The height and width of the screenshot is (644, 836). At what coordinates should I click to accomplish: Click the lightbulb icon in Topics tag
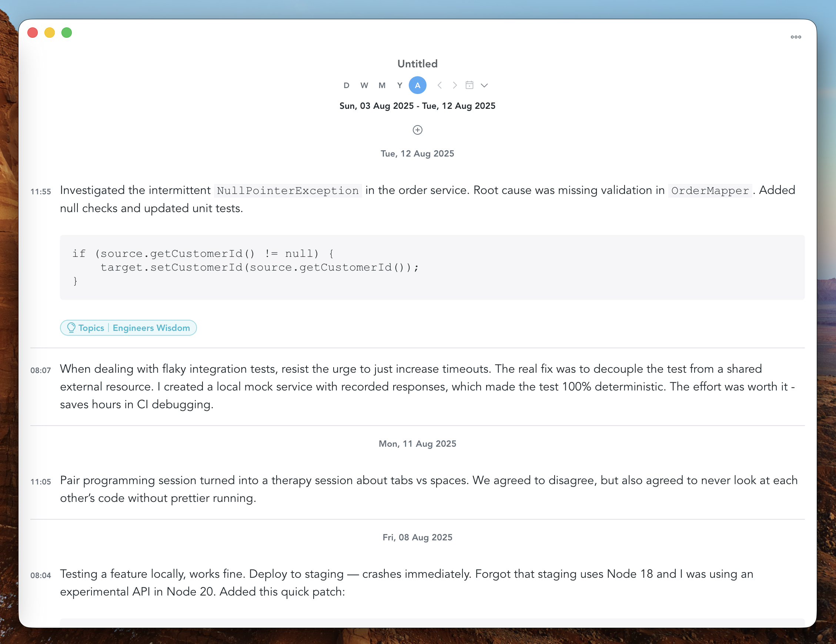click(71, 328)
